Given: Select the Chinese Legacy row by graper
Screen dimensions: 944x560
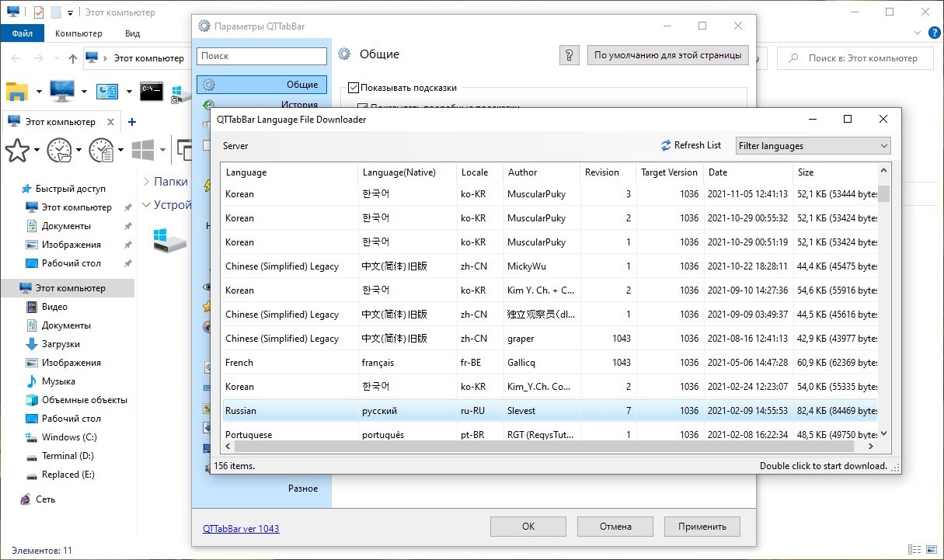Looking at the screenshot, I should (x=550, y=338).
